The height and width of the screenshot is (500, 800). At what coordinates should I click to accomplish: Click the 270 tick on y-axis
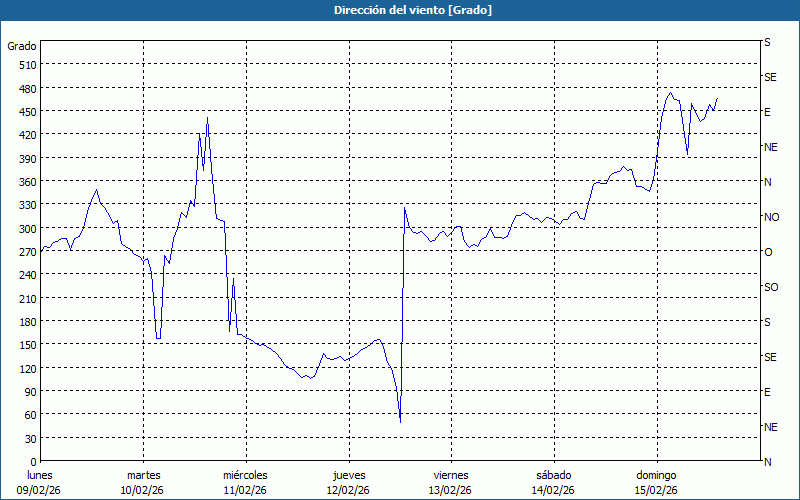tap(26, 252)
